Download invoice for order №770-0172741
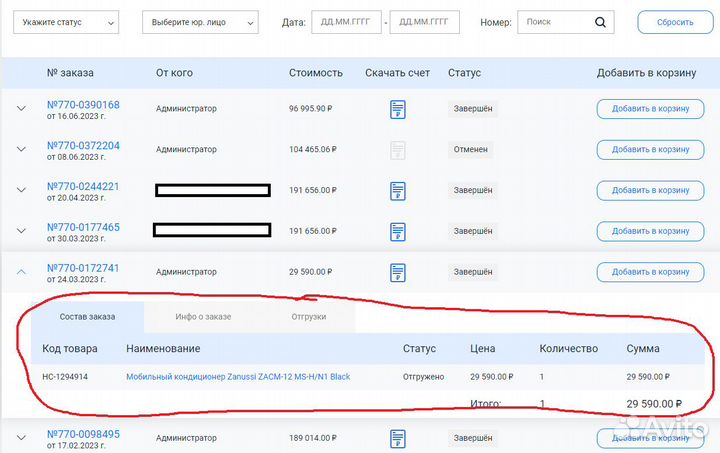 [x=398, y=272]
